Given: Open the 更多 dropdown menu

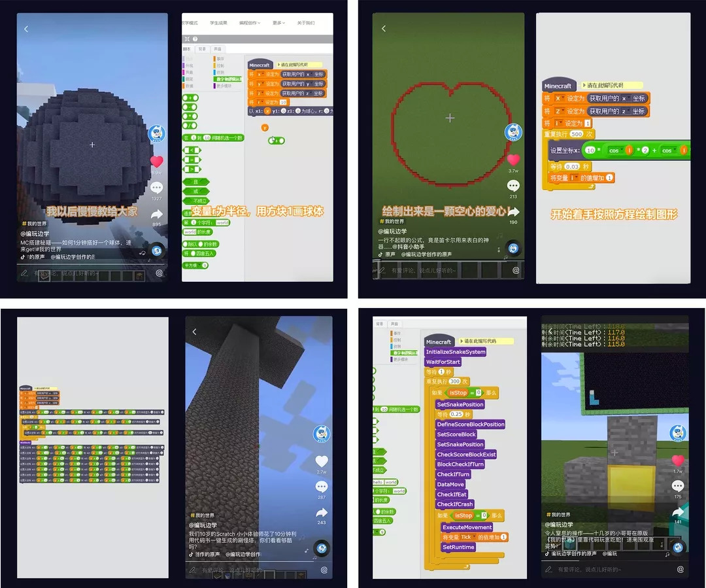Looking at the screenshot, I should [278, 23].
